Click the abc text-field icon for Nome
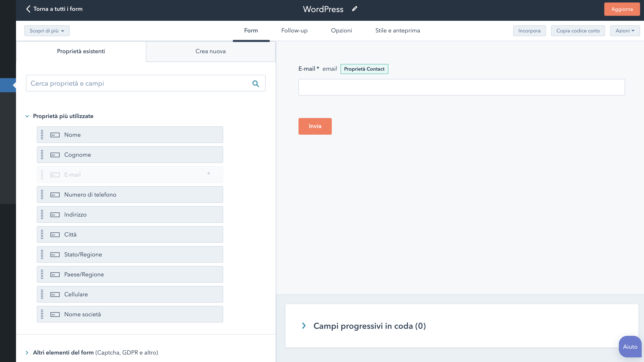The height and width of the screenshot is (362, 644). click(55, 135)
